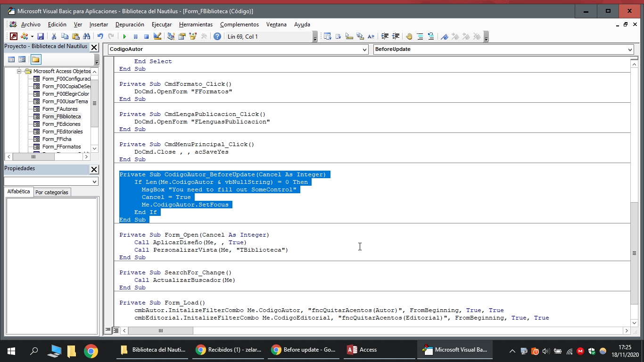Open the Complementos menu

[239, 25]
